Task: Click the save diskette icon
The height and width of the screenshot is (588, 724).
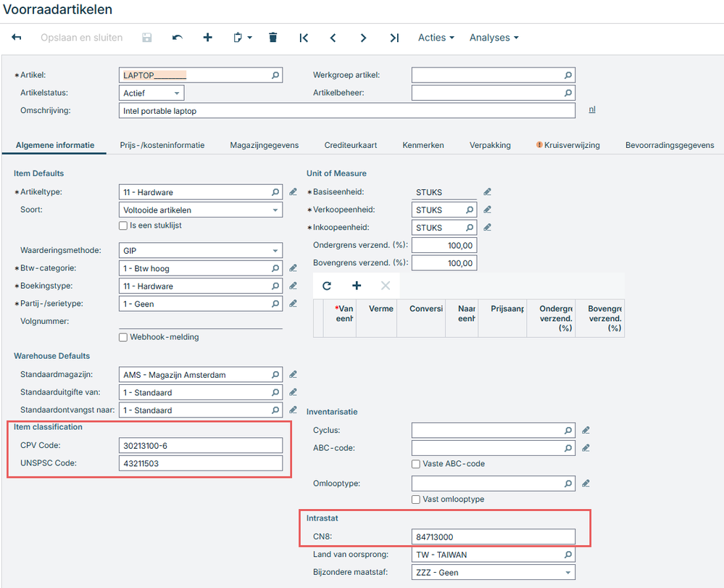Action: [147, 38]
